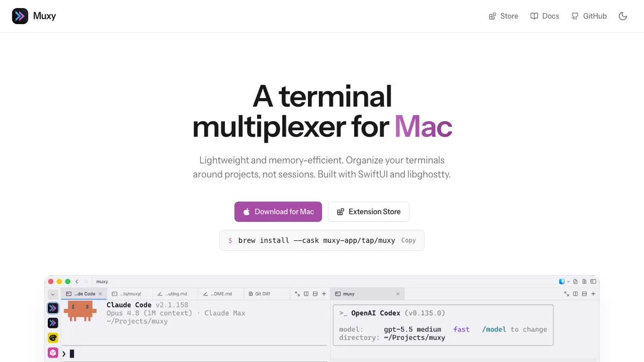Close the 'muxy' tab in right pane

[x=398, y=294]
